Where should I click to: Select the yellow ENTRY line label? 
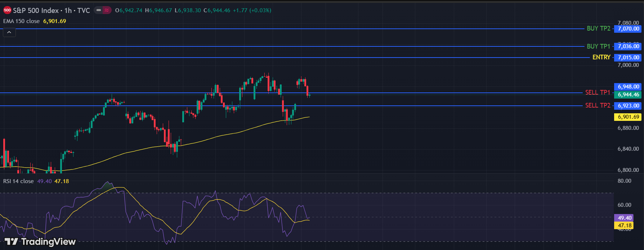[x=601, y=57]
